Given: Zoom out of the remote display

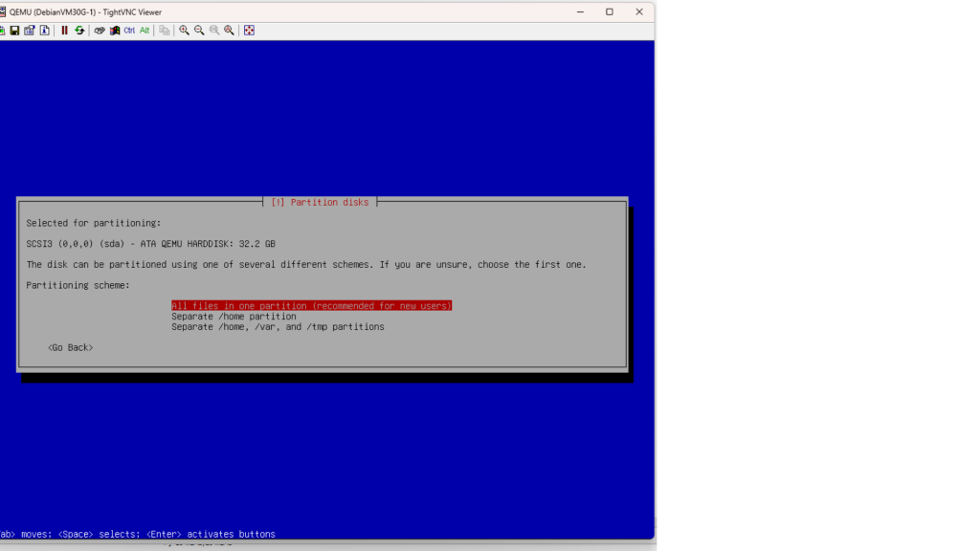Looking at the screenshot, I should [x=199, y=31].
